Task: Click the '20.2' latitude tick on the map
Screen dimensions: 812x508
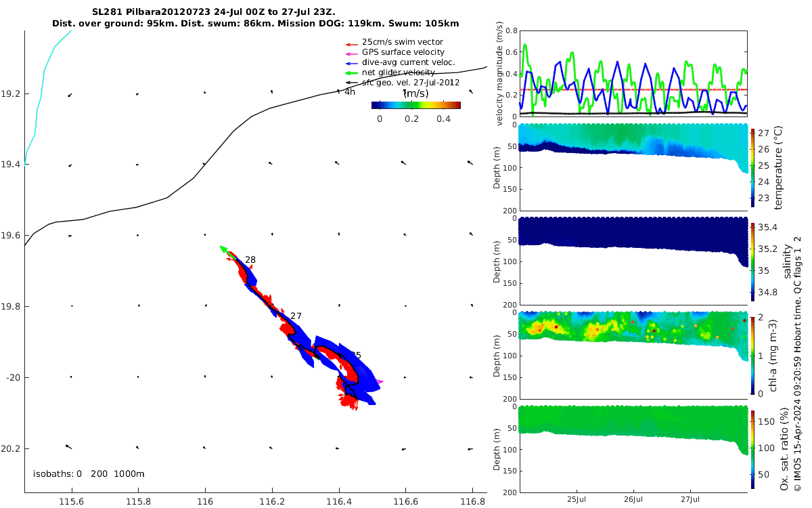Action: pyautogui.click(x=12, y=448)
